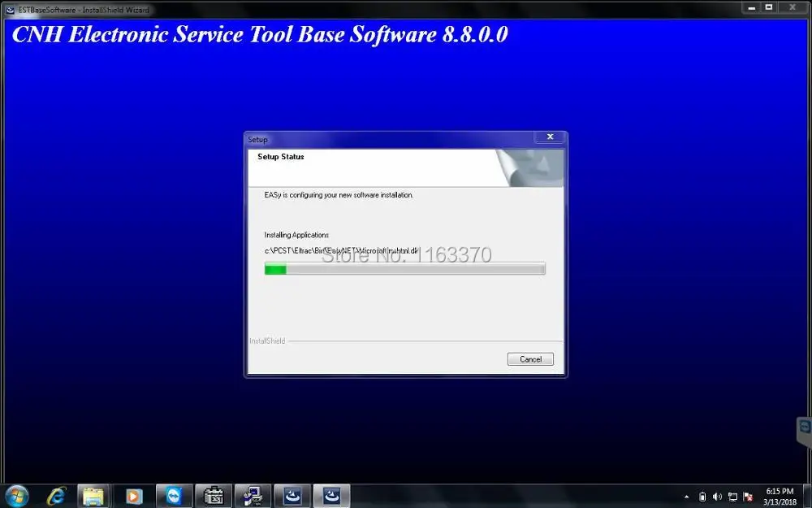Check battery status tray icon
The image size is (812, 508).
[x=702, y=497]
